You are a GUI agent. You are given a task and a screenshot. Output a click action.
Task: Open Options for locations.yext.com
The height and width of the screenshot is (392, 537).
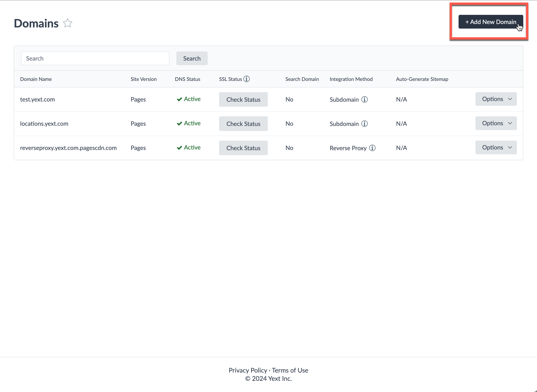[x=496, y=123]
